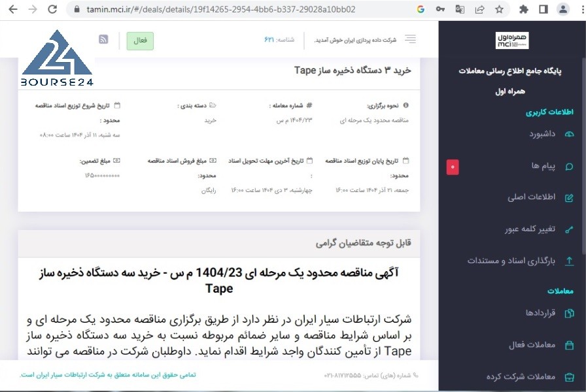Click the معاملات section heading in sidebar
Image resolution: width=586 pixels, height=392 pixels.
560,291
